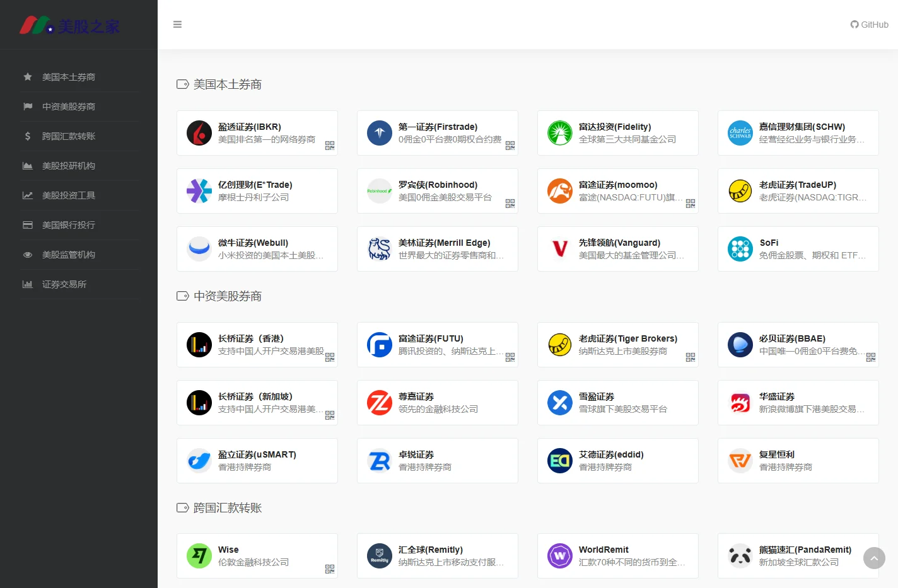
Task: Show the QR code for 罗宾侠(Robinhood)
Action: 510,204
